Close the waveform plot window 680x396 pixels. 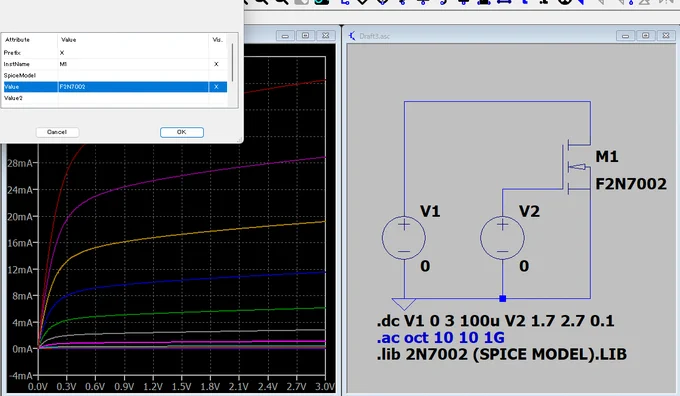tap(326, 36)
